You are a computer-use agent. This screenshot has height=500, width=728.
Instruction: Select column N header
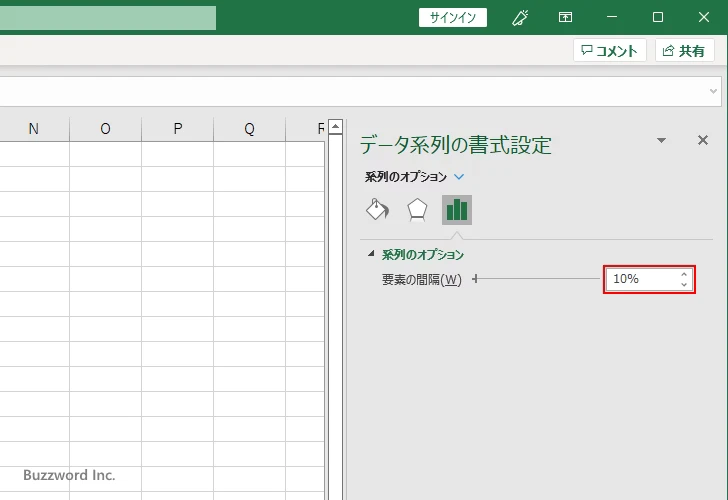(33, 129)
